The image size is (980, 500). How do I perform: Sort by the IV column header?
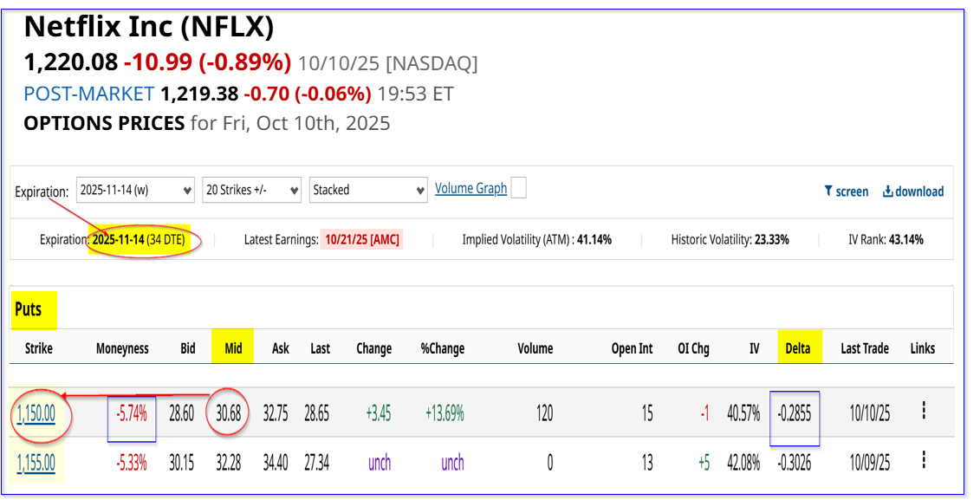click(x=754, y=348)
